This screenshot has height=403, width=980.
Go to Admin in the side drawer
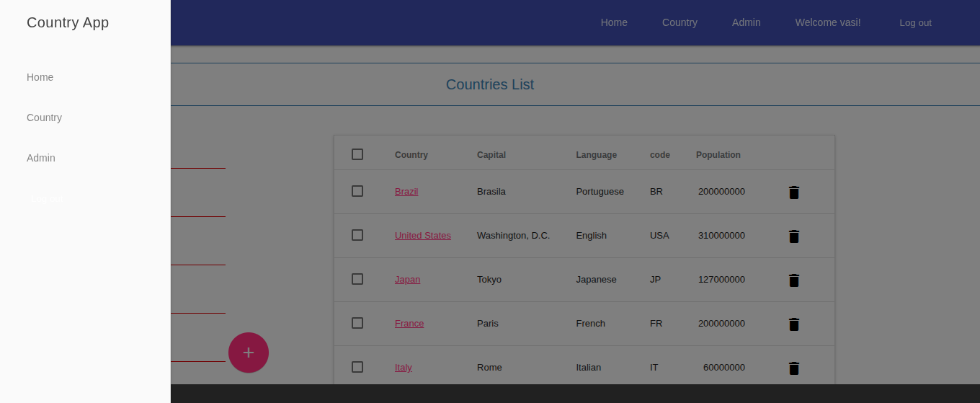pos(41,158)
